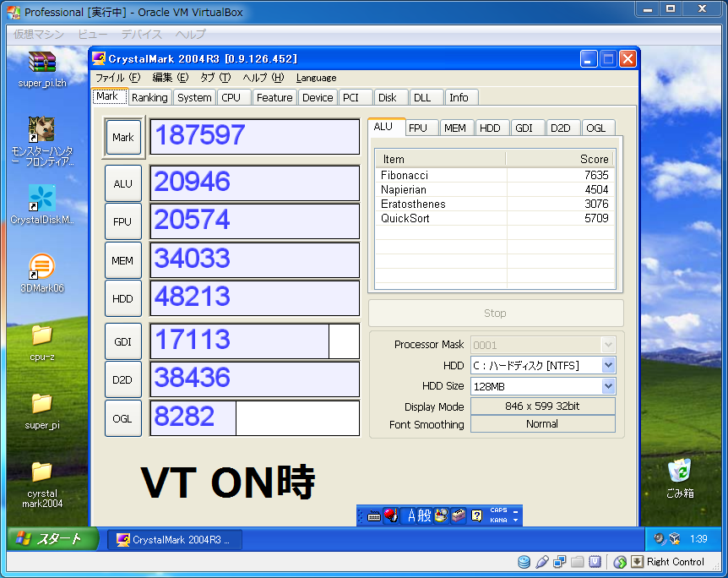728x578 pixels.
Task: Open the Recycle Bin (ごみ箱) icon
Action: 680,472
